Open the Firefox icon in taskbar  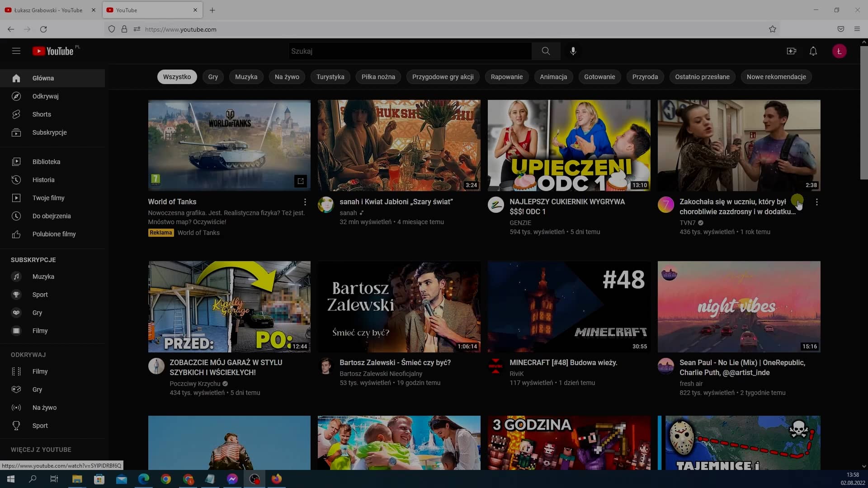tap(276, 479)
